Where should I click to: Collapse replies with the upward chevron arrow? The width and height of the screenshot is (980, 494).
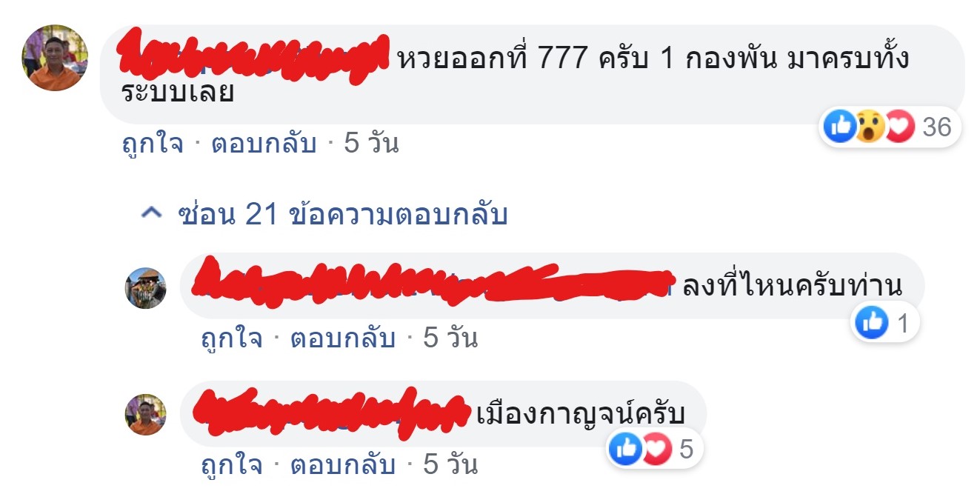pyautogui.click(x=151, y=215)
